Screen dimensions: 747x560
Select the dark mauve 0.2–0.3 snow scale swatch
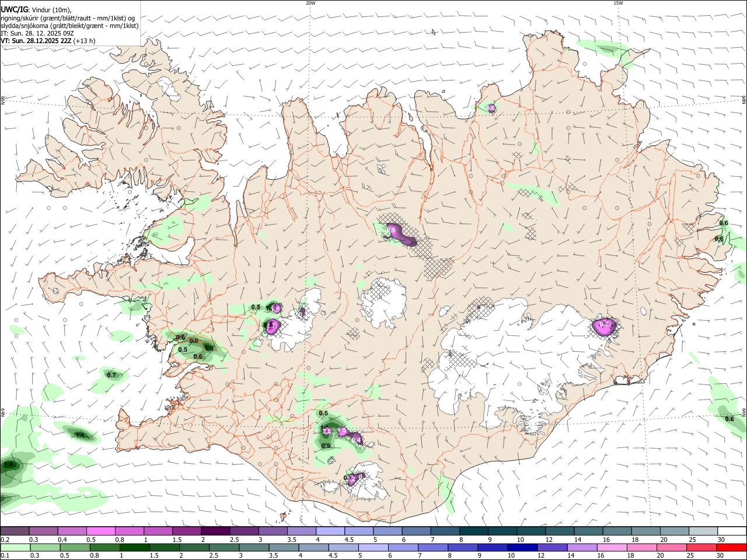click(x=15, y=531)
